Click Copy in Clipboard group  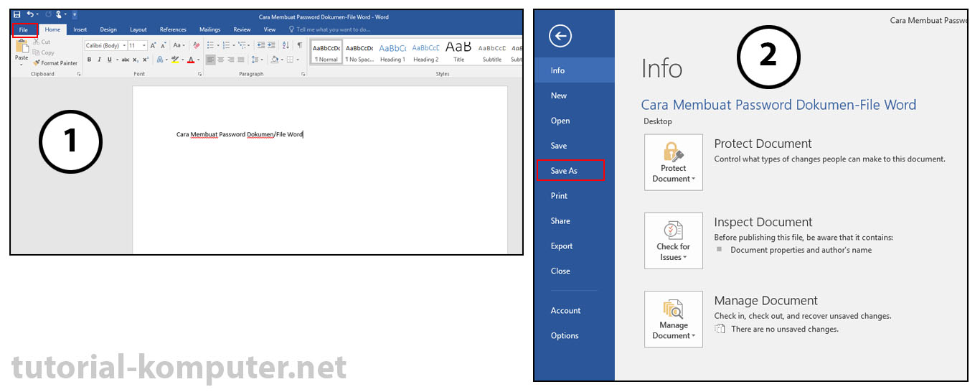coord(43,52)
